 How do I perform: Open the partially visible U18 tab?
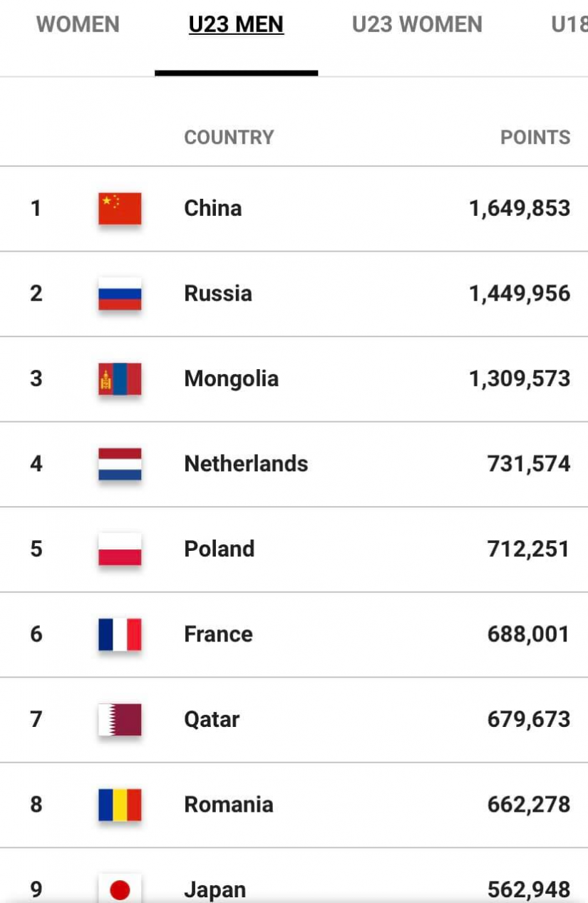(569, 25)
